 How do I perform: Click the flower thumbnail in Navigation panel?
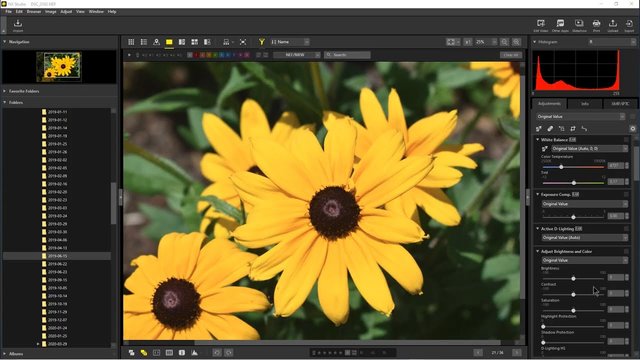pyautogui.click(x=58, y=67)
